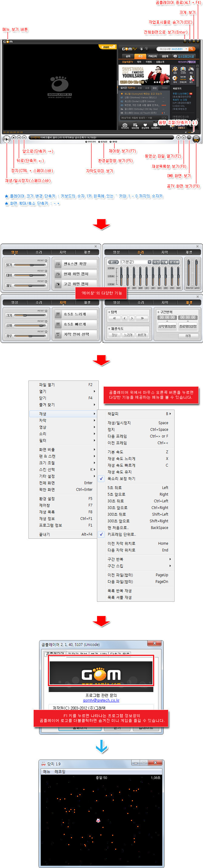Open 메뉴 in the 닷지 1.9 game window
This screenshot has height=868, width=203.
tap(47, 771)
